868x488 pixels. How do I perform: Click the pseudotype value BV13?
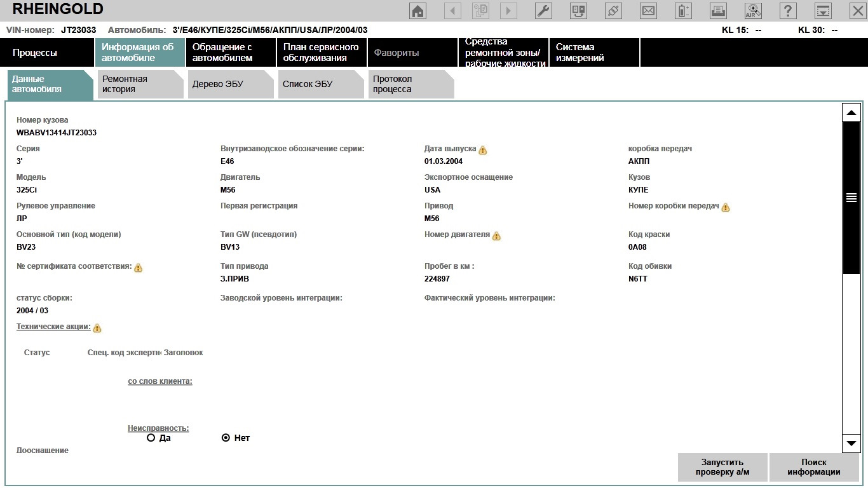(x=230, y=247)
